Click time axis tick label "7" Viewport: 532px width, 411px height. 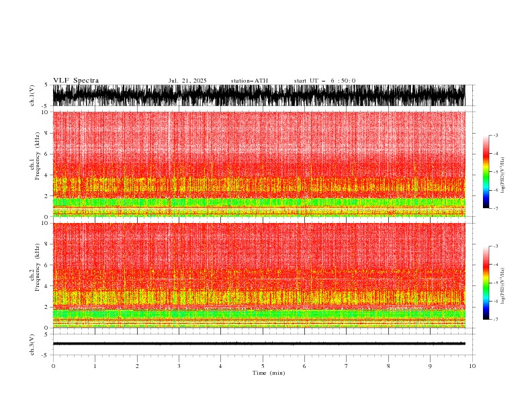click(x=347, y=366)
